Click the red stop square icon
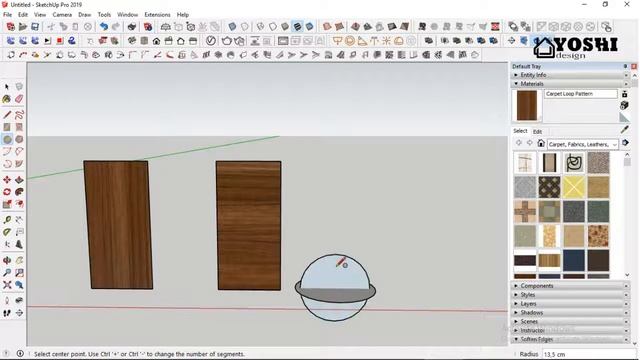640x360 pixels. 60,41
